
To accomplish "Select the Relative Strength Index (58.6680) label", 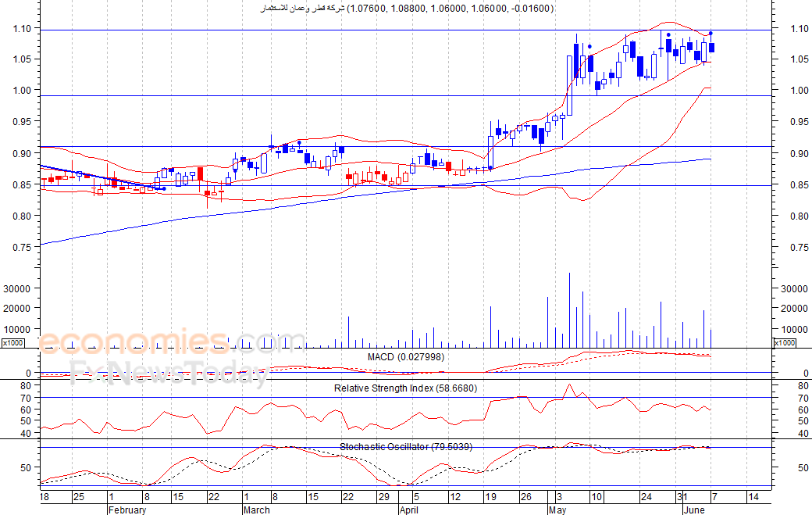I will pos(405,388).
